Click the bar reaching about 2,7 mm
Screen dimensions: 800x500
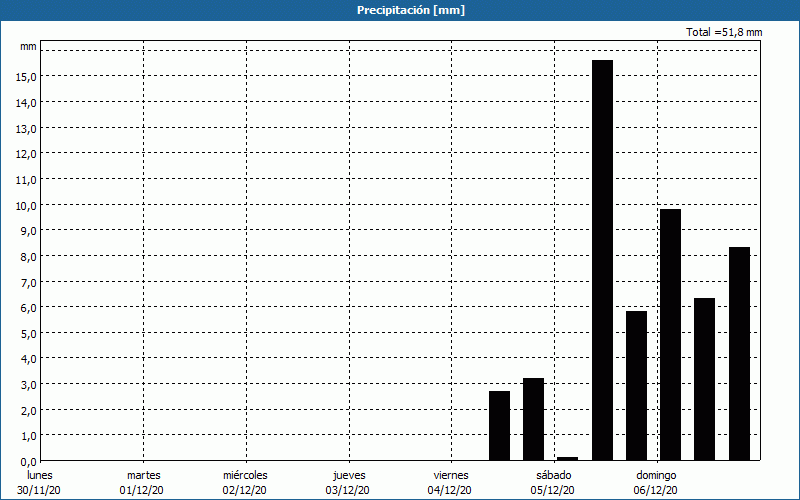pyautogui.click(x=499, y=426)
